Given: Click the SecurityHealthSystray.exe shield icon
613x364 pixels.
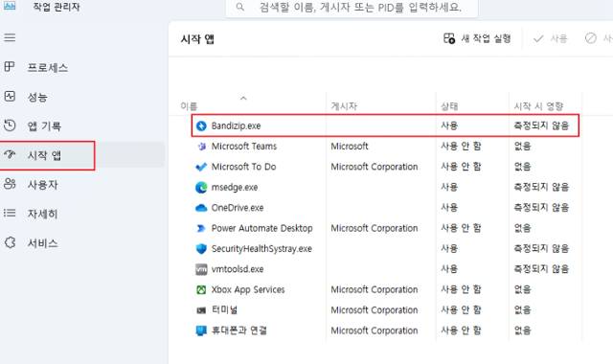Looking at the screenshot, I should click(x=201, y=249).
